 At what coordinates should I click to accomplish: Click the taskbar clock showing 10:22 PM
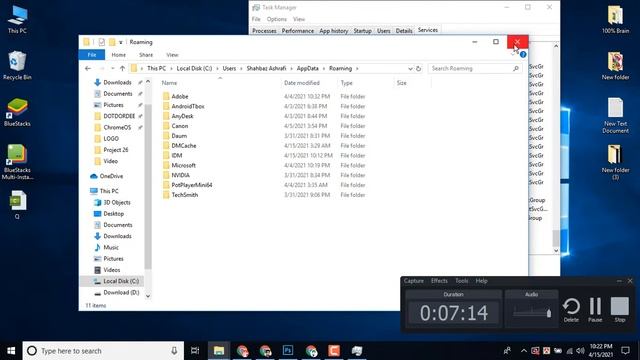[x=601, y=351]
